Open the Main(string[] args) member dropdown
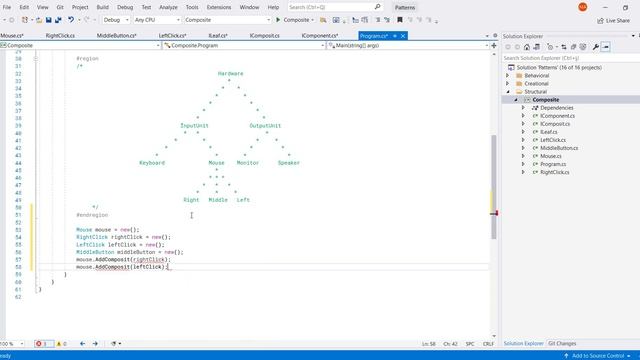 pos(408,45)
